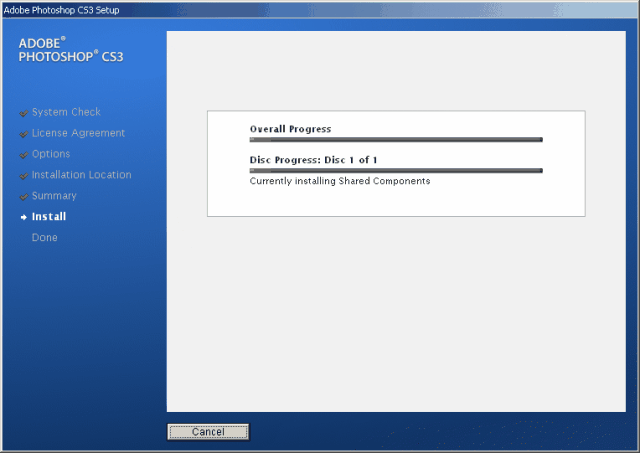Click the Overall Progress bar
Viewport: 640px width, 453px height.
tap(396, 140)
